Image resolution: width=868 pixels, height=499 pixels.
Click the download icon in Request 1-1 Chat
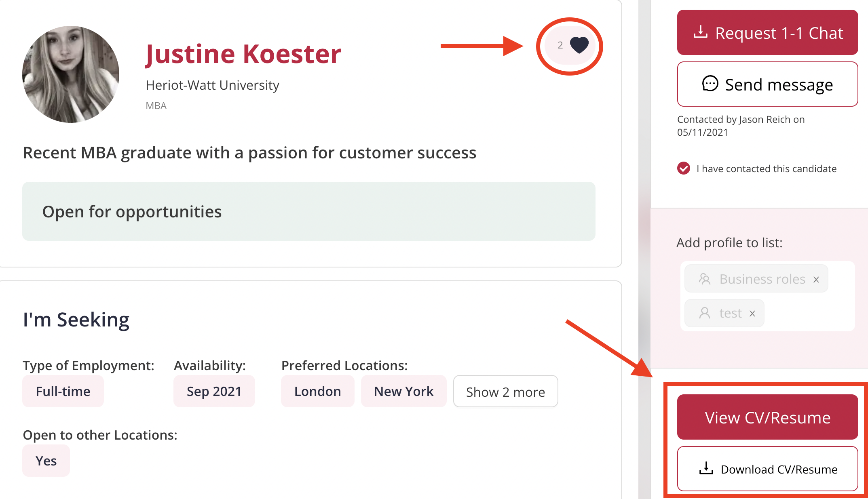(701, 32)
